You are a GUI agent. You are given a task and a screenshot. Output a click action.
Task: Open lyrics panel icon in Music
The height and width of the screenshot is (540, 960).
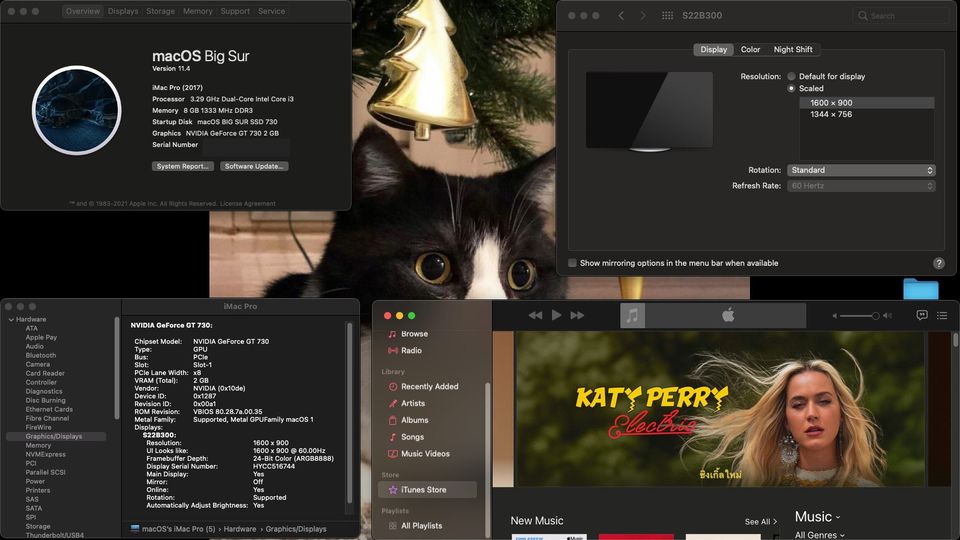[921, 315]
